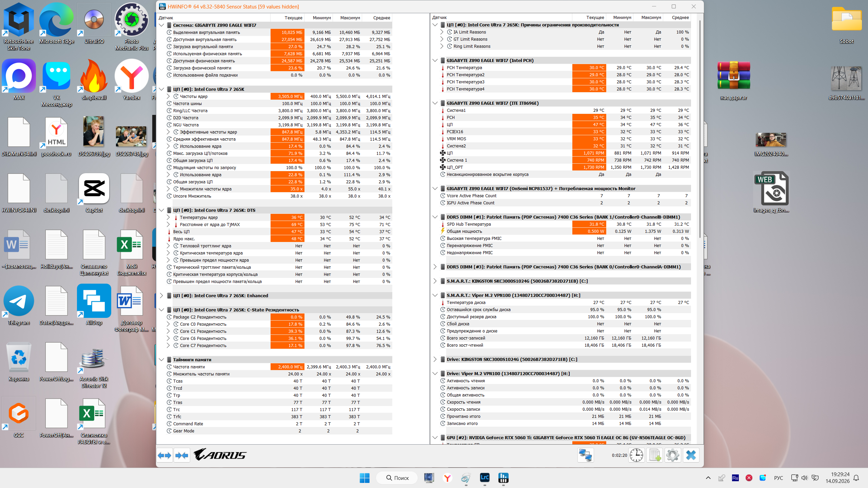The image size is (868, 488).
Task: Click the HWiNFO taskbar icon
Action: 503,478
